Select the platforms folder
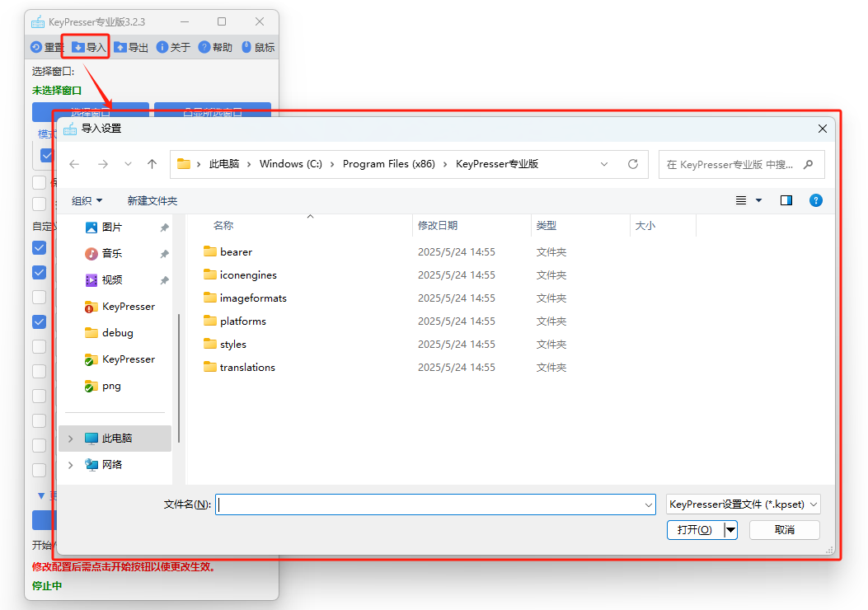 (x=234, y=321)
